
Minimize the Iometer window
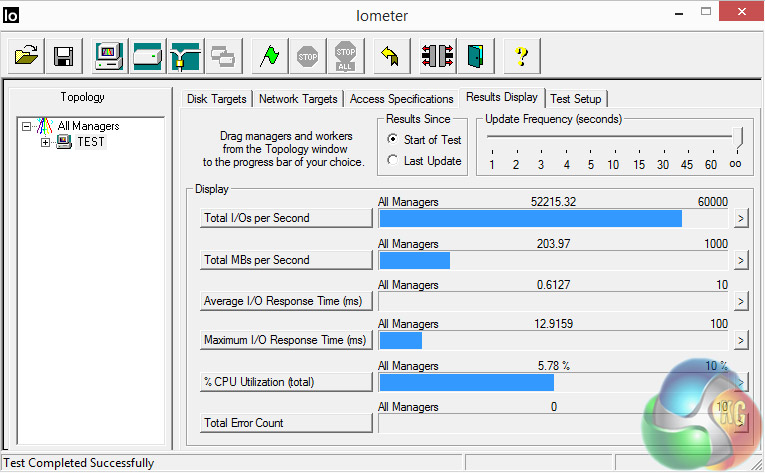point(679,13)
